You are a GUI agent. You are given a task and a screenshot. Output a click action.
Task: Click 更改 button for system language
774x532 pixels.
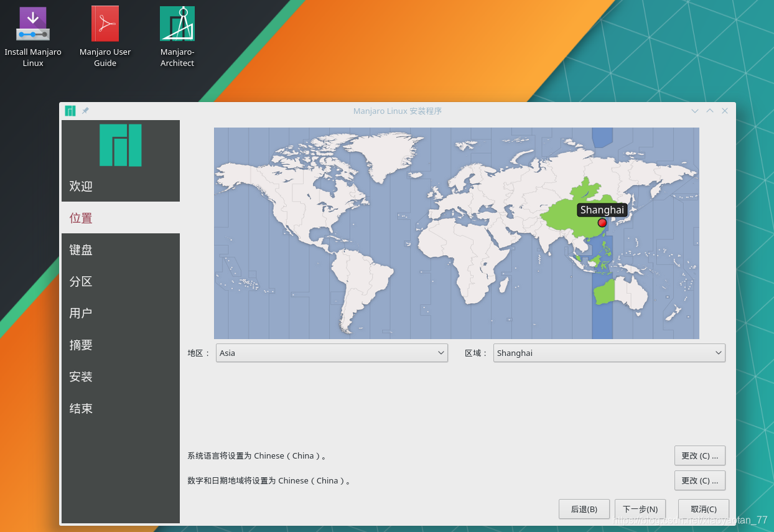(699, 455)
